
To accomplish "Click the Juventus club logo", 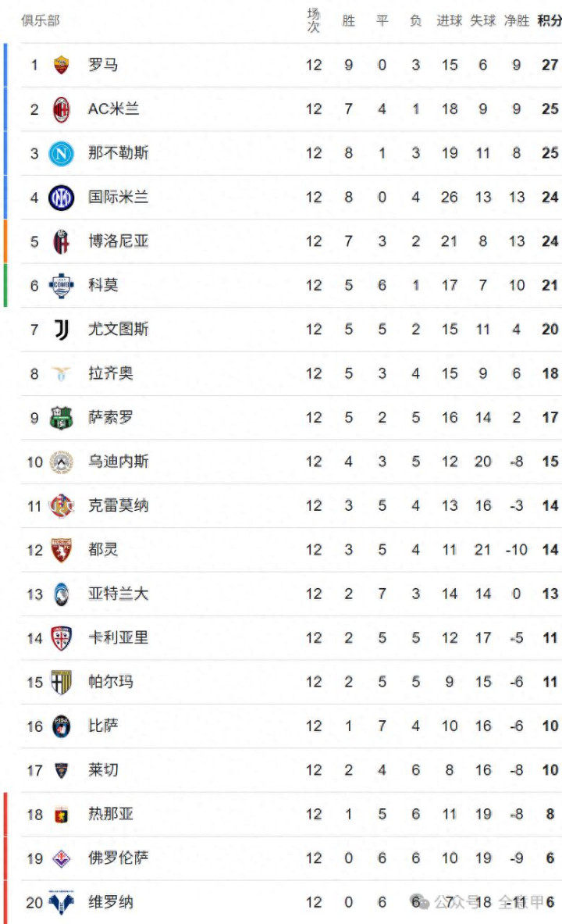I will click(61, 330).
